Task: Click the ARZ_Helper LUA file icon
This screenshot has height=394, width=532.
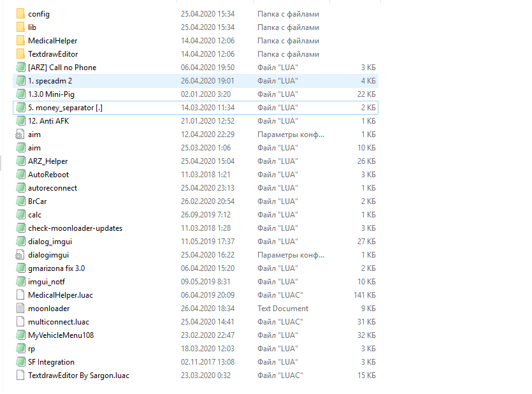Action: [20, 161]
